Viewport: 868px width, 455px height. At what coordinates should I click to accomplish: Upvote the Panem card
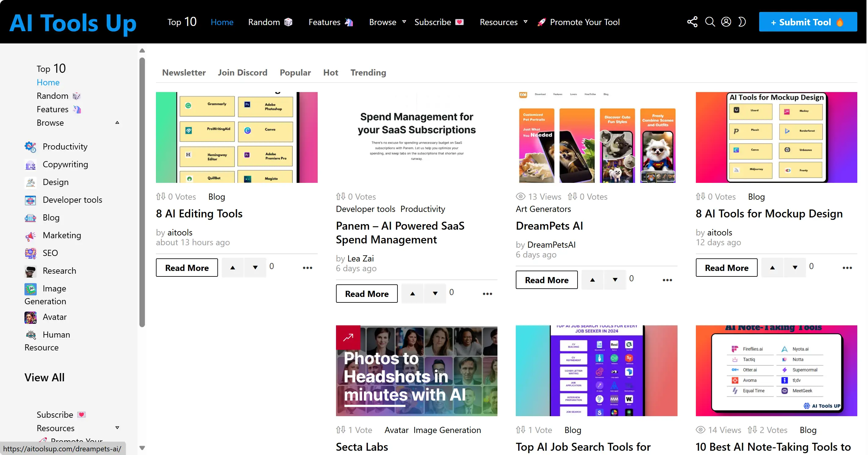[412, 294]
